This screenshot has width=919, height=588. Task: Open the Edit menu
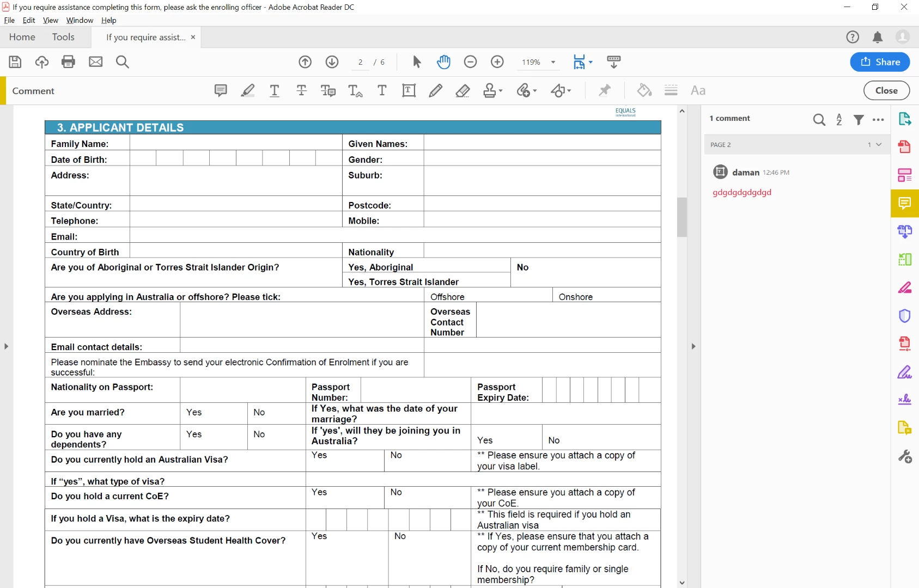coord(29,20)
